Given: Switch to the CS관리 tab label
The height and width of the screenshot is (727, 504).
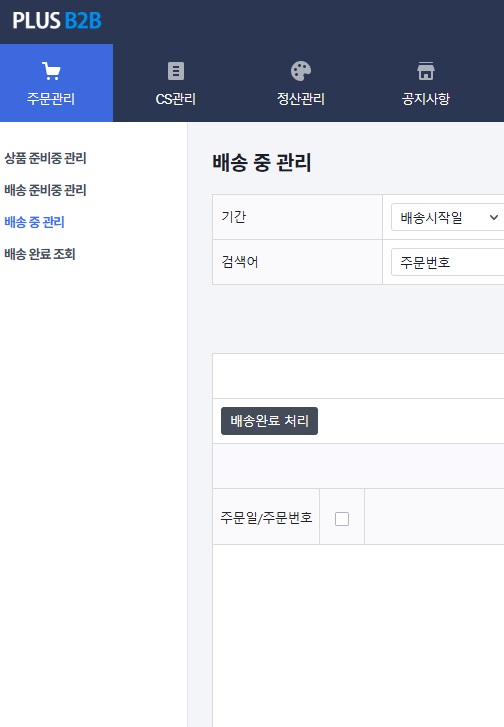Looking at the screenshot, I should pos(176,98).
